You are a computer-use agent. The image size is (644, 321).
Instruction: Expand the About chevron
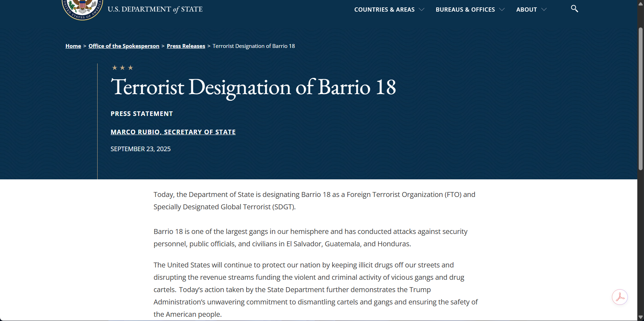pyautogui.click(x=544, y=10)
